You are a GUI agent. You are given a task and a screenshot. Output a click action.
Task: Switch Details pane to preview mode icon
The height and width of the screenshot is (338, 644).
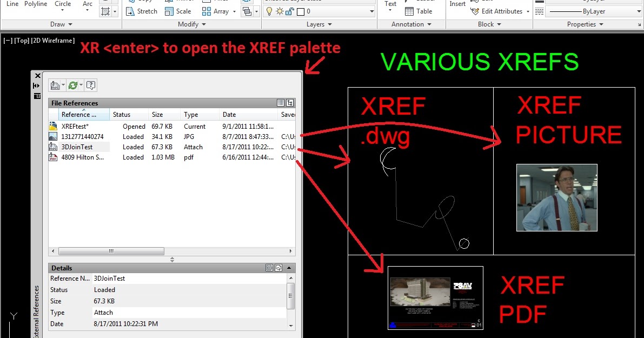(x=278, y=268)
